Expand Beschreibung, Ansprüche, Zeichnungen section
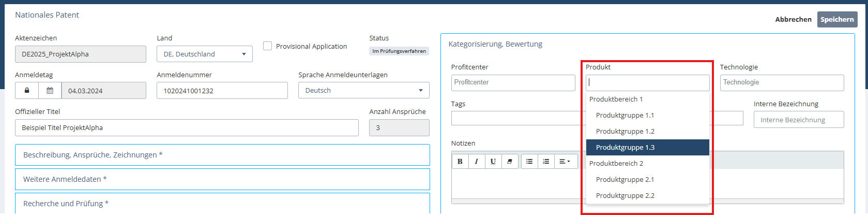Image resolution: width=868 pixels, height=215 pixels. [222, 155]
